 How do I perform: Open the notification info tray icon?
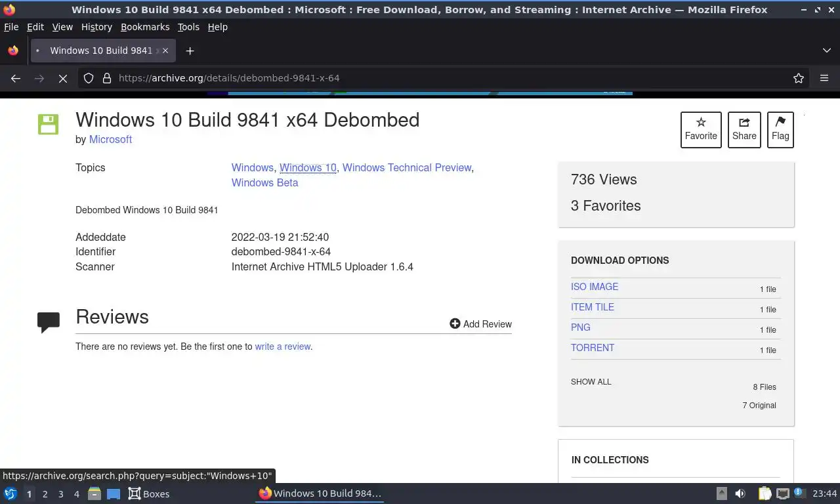(799, 493)
